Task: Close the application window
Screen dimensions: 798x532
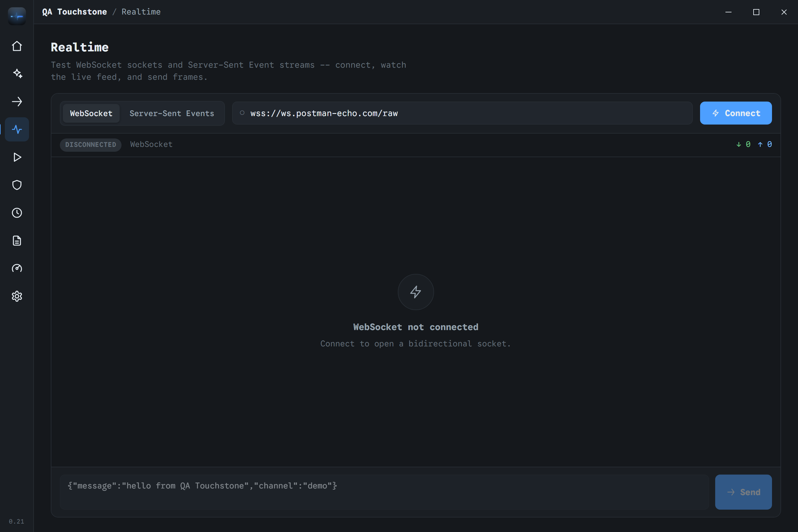Action: pos(784,12)
